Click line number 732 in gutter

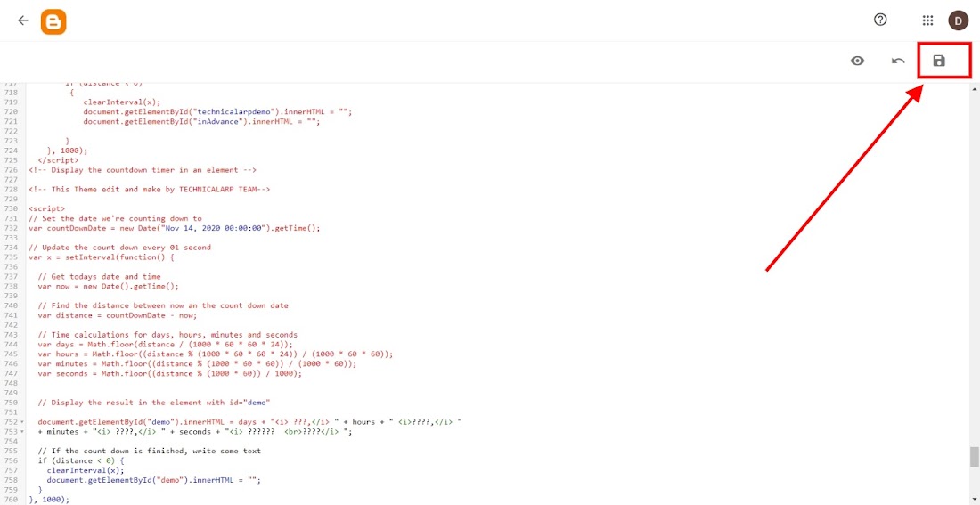[10, 229]
